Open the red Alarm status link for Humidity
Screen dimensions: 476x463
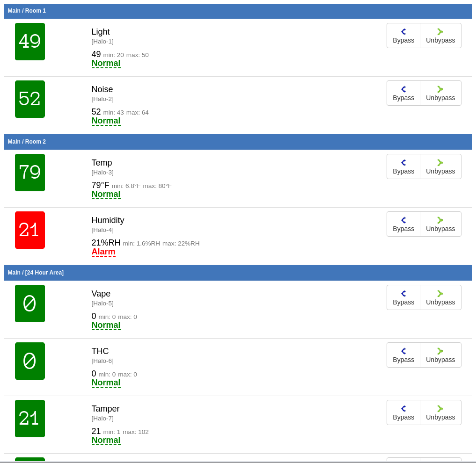click(x=103, y=252)
